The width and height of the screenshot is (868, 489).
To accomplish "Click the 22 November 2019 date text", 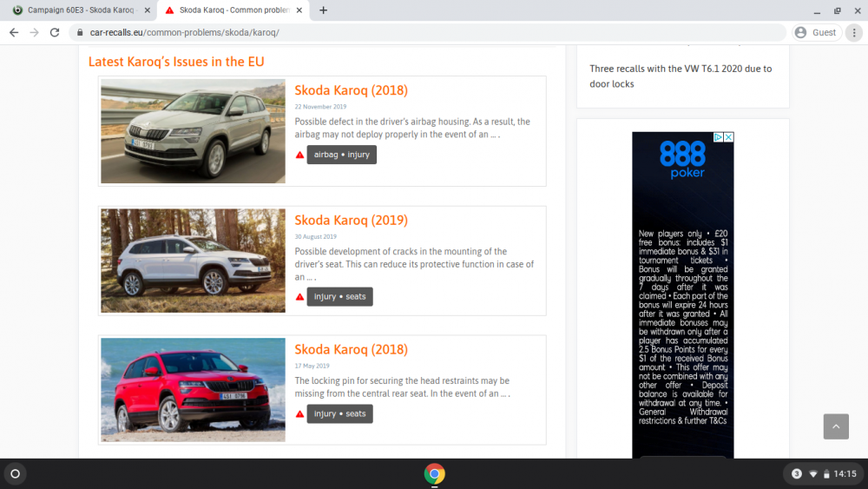I will click(320, 107).
